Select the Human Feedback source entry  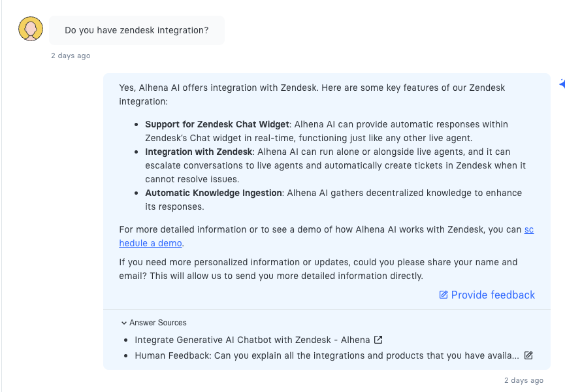coord(327,355)
